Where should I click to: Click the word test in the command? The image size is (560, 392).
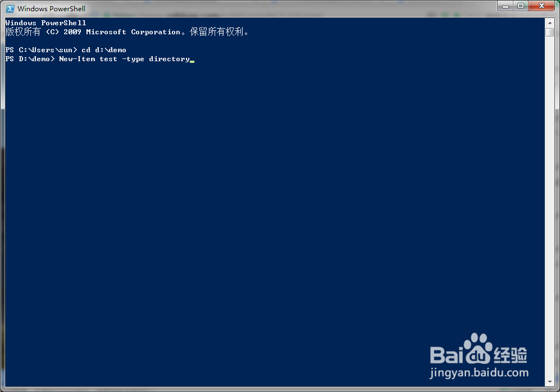[108, 59]
